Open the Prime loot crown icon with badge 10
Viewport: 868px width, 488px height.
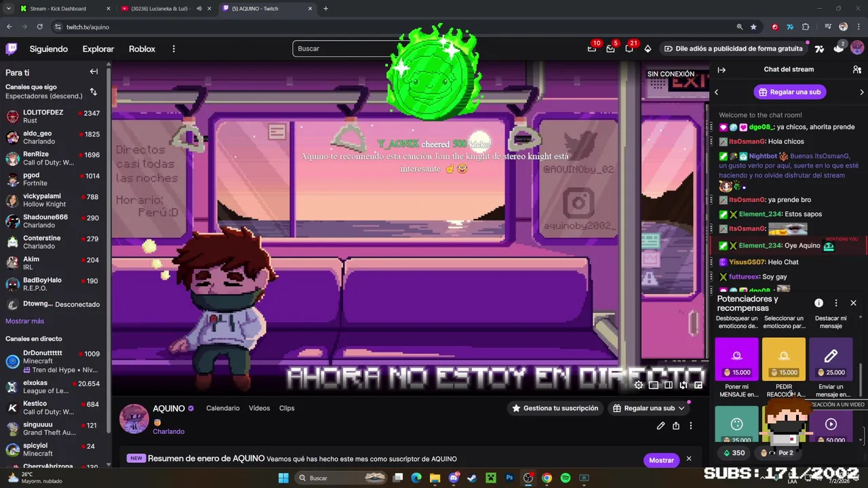592,49
